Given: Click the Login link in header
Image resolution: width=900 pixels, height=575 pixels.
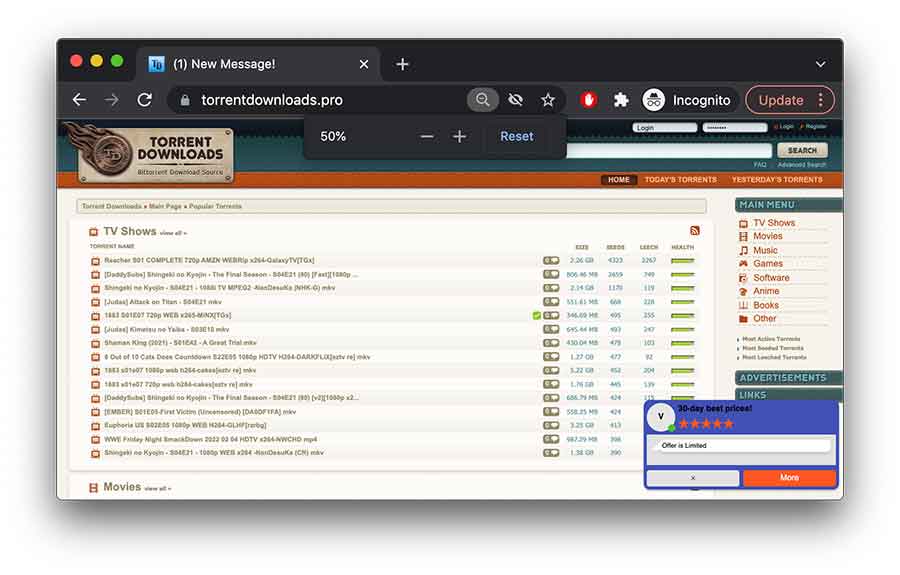Looking at the screenshot, I should click(x=784, y=126).
